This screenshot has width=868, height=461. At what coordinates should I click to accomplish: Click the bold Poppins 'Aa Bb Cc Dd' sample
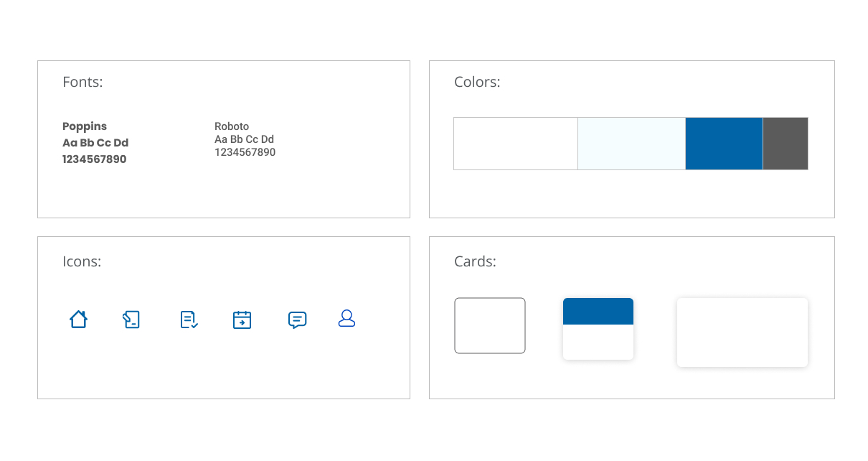[95, 143]
